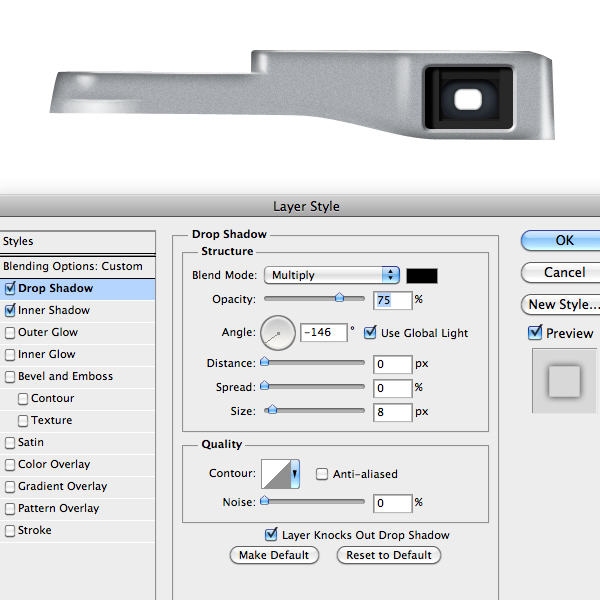Toggle the Drop Shadow checkbox

(10, 289)
